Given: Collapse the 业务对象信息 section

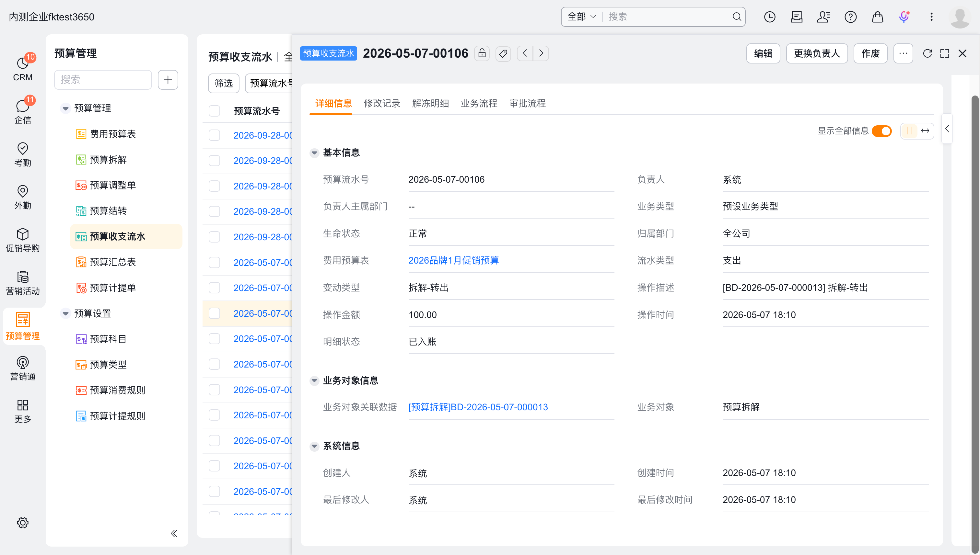Looking at the screenshot, I should tap(314, 380).
